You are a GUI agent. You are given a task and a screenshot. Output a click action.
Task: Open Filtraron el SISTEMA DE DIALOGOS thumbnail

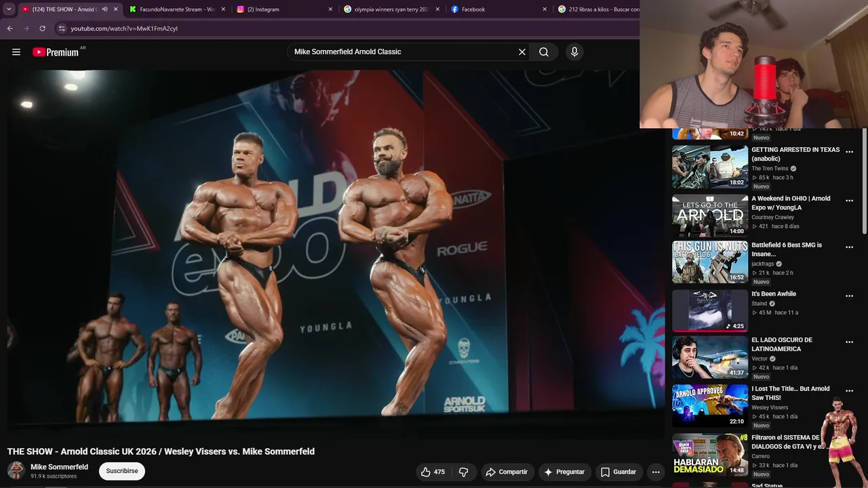pos(710,455)
